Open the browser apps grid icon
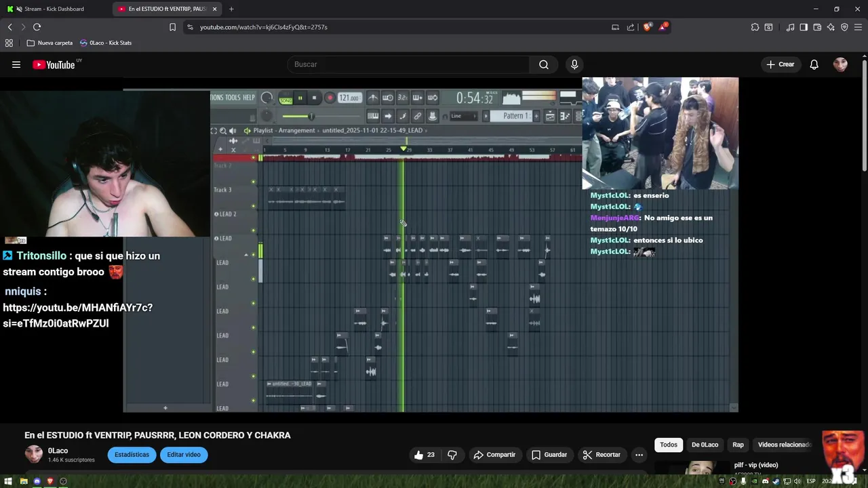The image size is (868, 488). (9, 43)
